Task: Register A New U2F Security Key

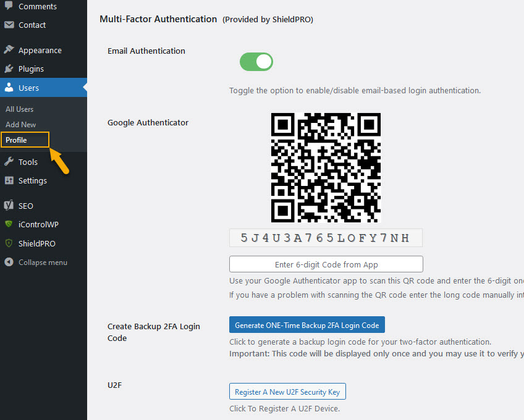Action: pyautogui.click(x=287, y=392)
